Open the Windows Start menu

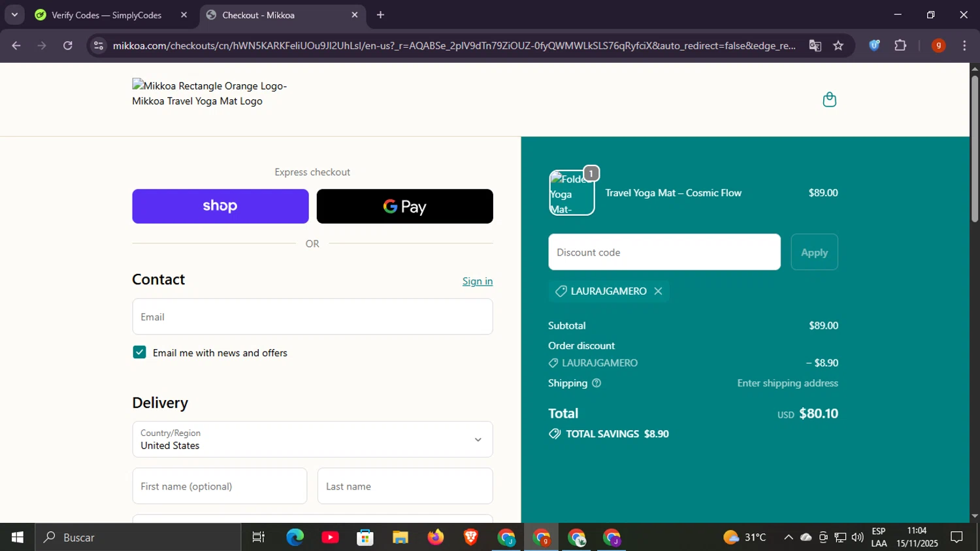18,537
